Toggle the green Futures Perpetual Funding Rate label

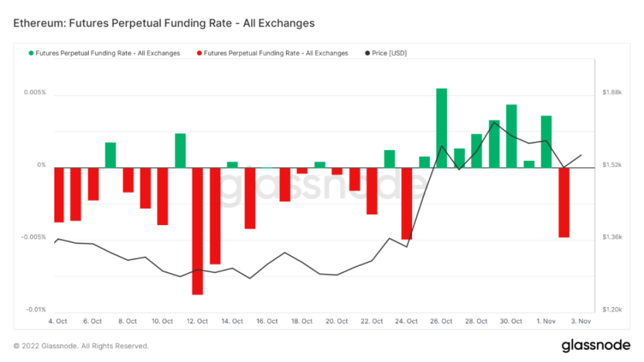(x=107, y=53)
